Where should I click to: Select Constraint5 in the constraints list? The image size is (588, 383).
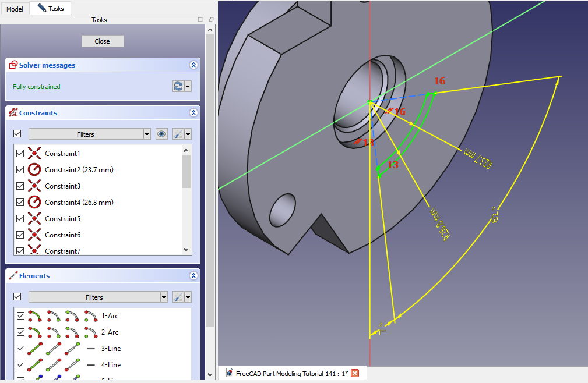(x=62, y=219)
